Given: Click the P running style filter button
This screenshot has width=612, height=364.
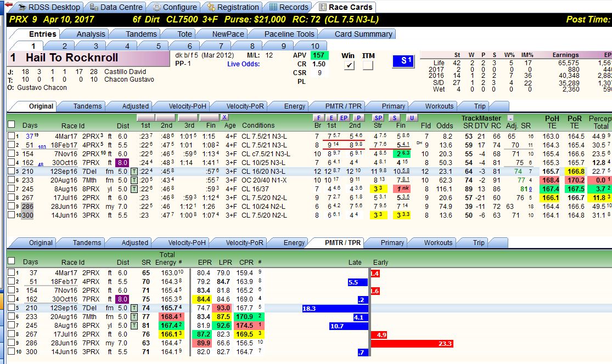Looking at the screenshot, I should (x=358, y=118).
